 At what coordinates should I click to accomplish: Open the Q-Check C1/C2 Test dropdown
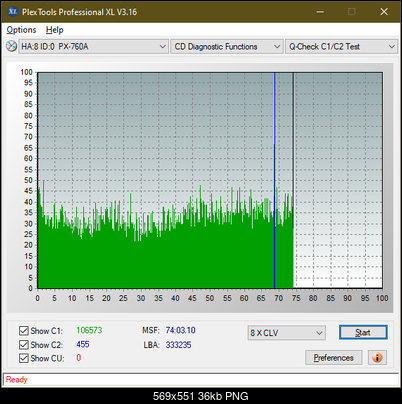coord(341,47)
